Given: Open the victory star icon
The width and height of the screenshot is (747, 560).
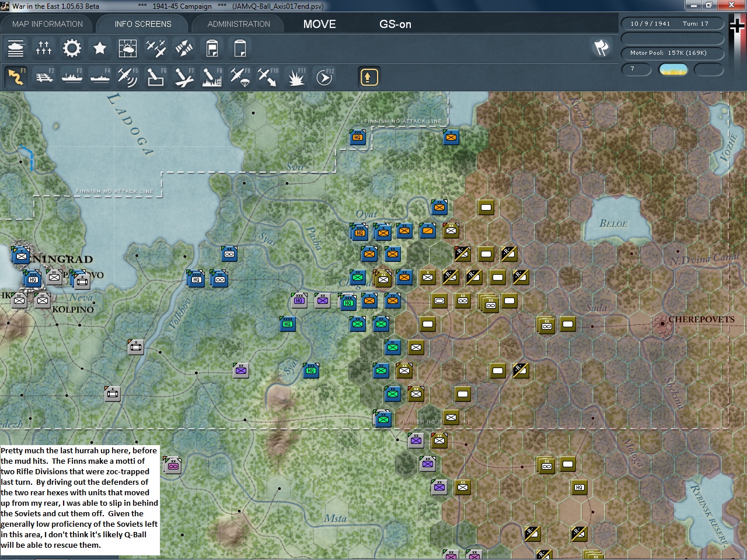Looking at the screenshot, I should [100, 48].
